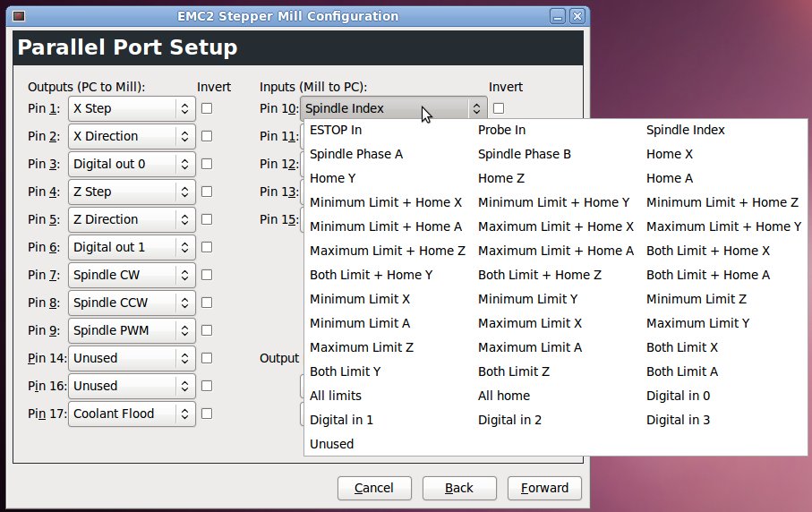
Task: Expand the Pin 5 Z Direction combo box
Action: pyautogui.click(x=132, y=219)
